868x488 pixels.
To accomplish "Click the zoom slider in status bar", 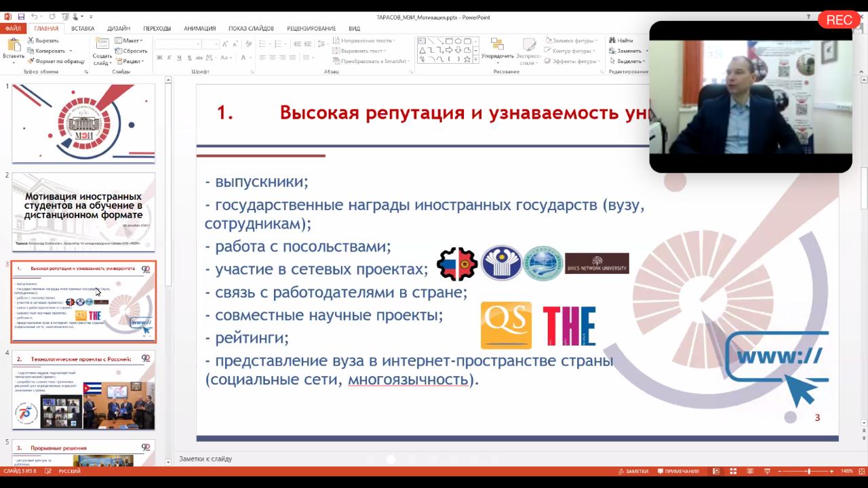I will (x=808, y=471).
